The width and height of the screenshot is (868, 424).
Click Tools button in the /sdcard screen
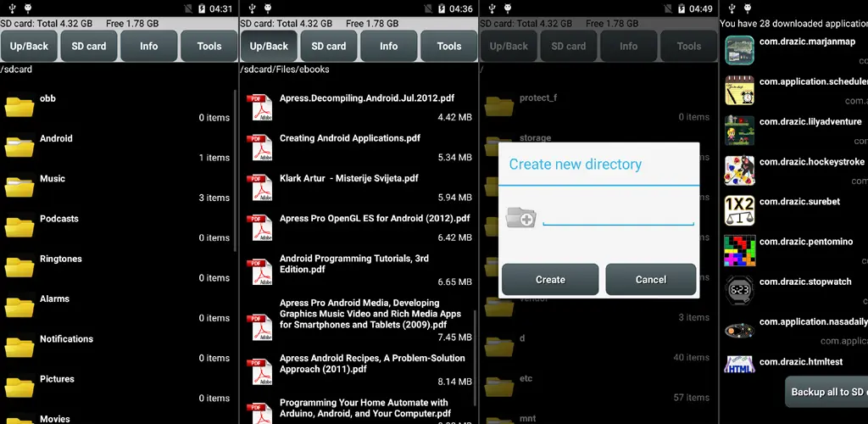point(209,46)
